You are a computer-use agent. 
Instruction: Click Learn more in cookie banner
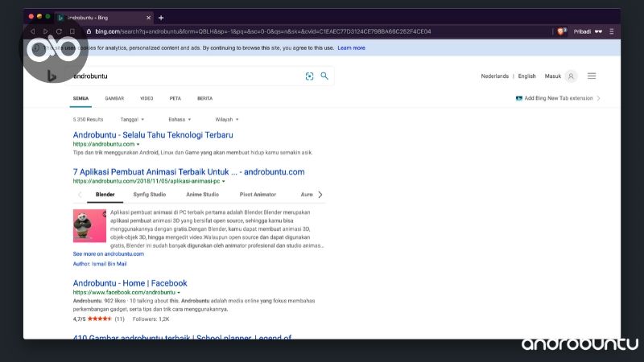click(351, 48)
